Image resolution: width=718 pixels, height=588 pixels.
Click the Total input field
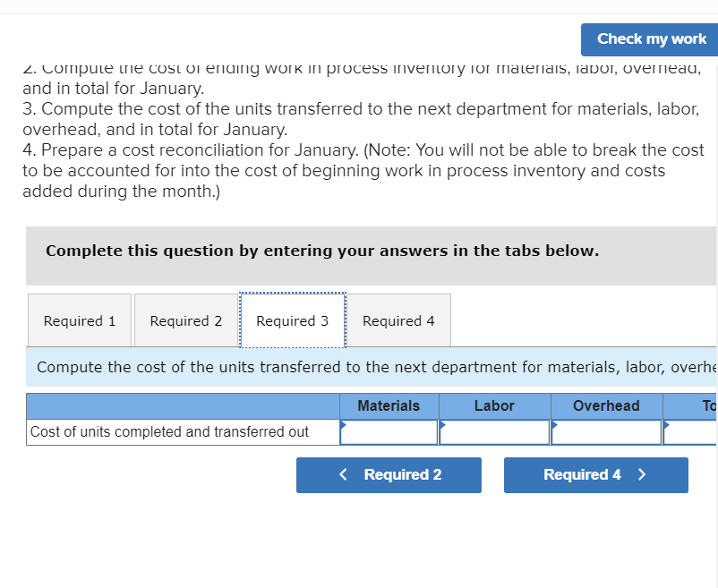click(x=694, y=432)
